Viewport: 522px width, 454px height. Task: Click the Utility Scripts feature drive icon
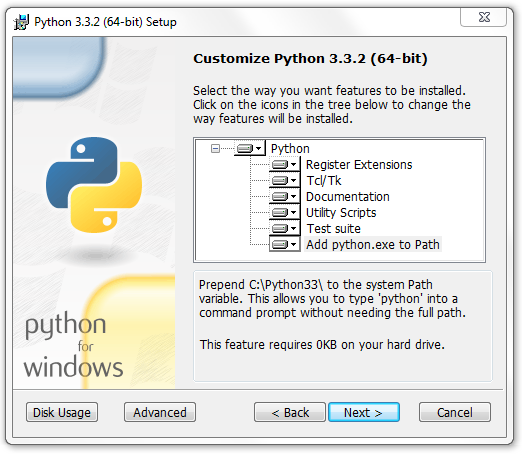tap(284, 212)
